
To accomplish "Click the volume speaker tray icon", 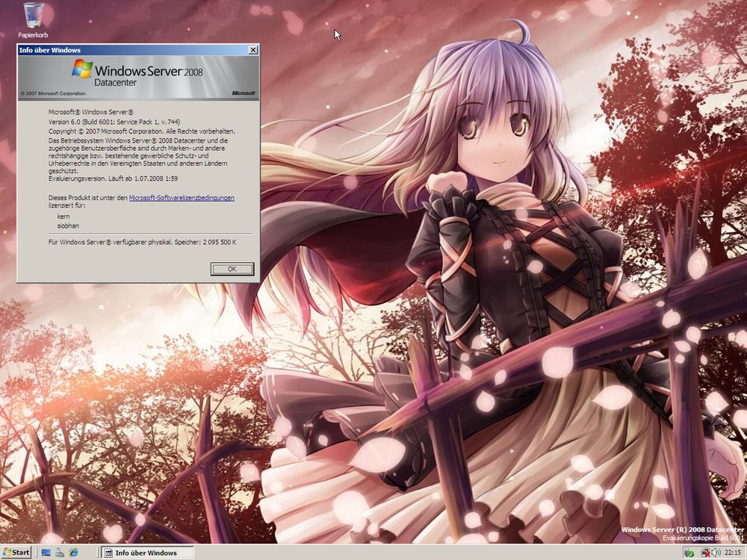I will (x=716, y=553).
